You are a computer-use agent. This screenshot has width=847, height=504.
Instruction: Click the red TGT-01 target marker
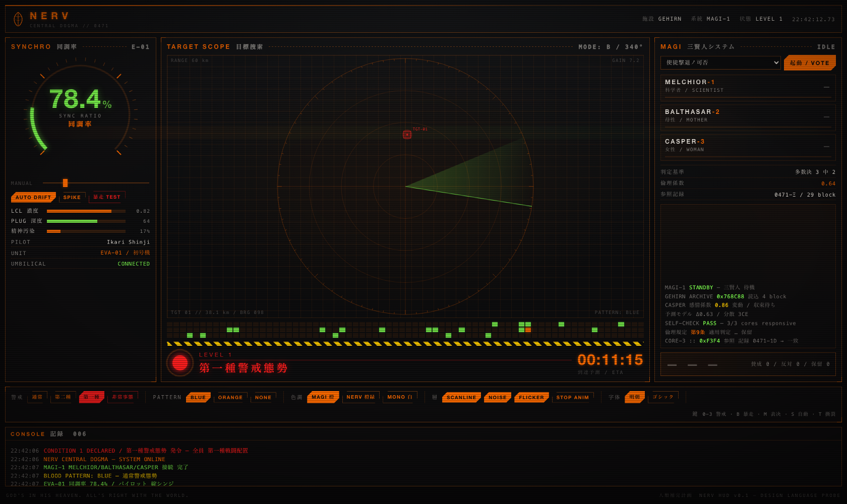[x=407, y=135]
